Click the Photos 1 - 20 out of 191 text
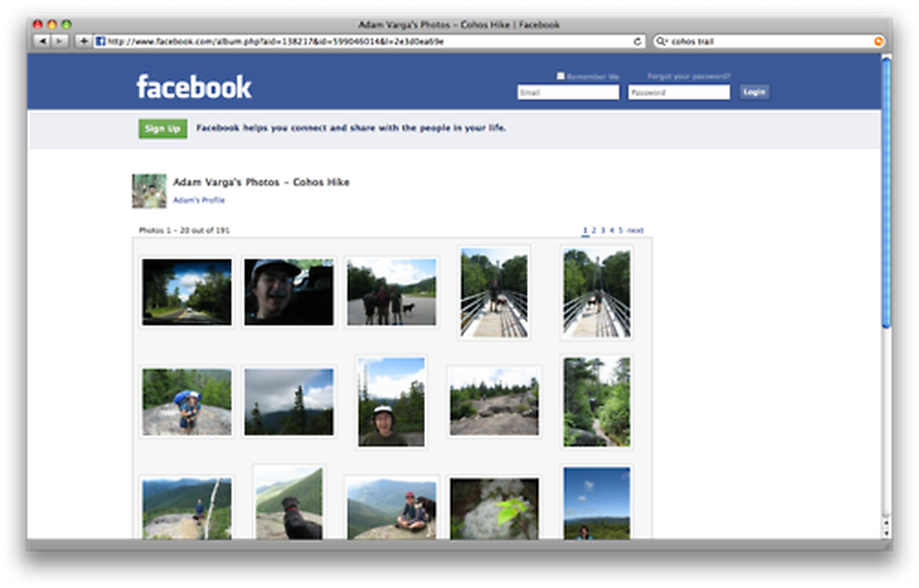The width and height of the screenshot is (919, 588). pyautogui.click(x=184, y=231)
